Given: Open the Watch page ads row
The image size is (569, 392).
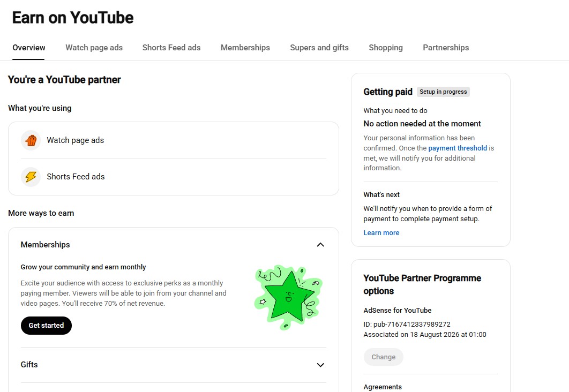Looking at the screenshot, I should (x=174, y=140).
